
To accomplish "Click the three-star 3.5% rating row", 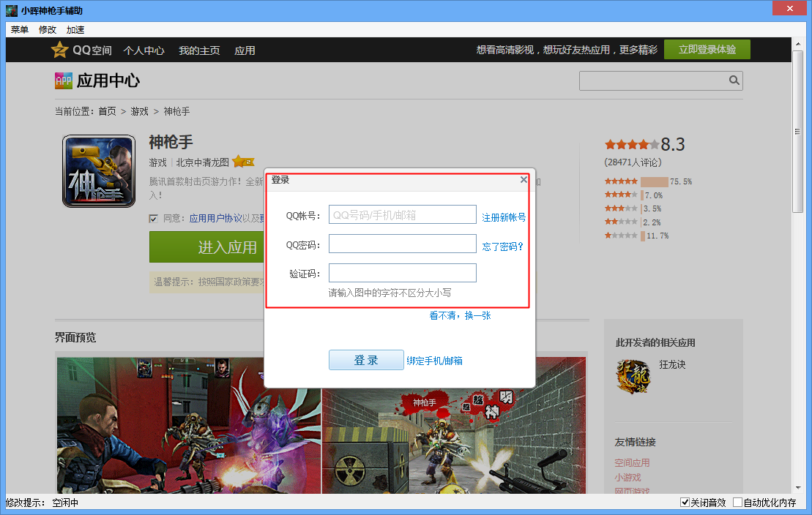I will [633, 208].
